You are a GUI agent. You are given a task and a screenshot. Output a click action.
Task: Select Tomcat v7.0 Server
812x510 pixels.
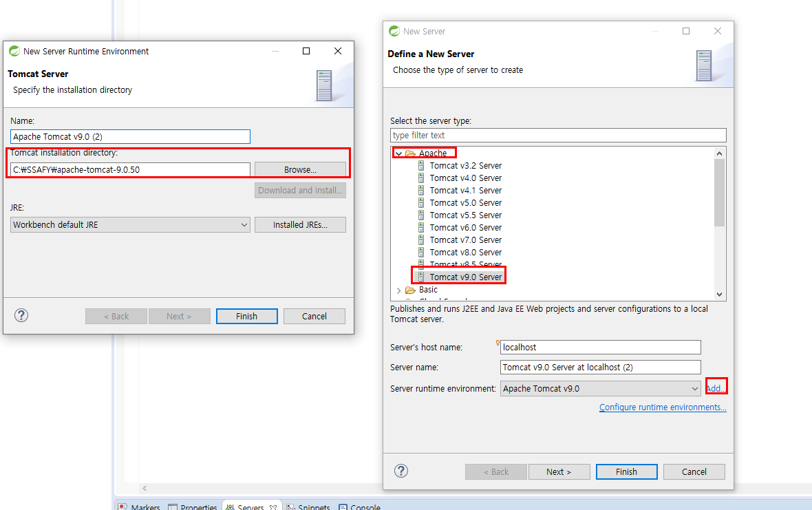coord(466,240)
